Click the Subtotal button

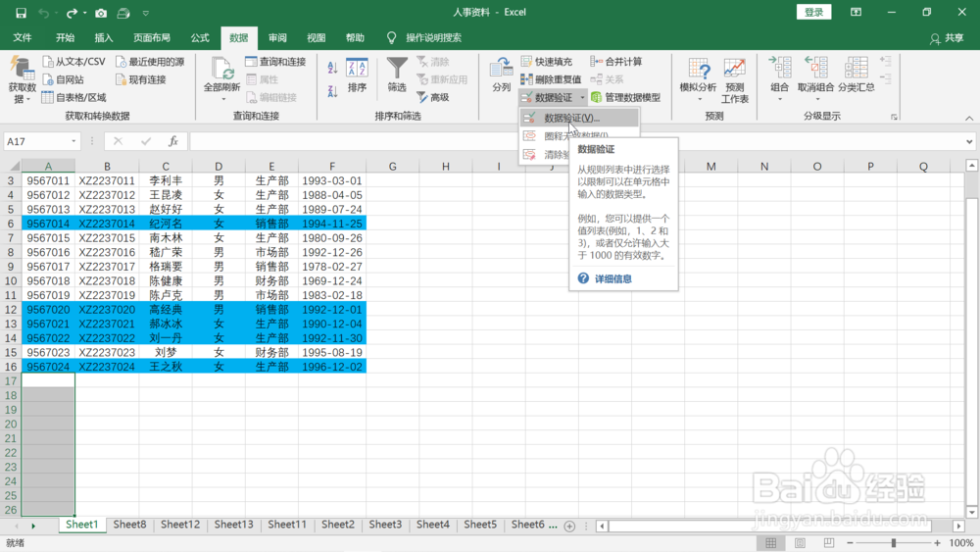pyautogui.click(x=857, y=75)
